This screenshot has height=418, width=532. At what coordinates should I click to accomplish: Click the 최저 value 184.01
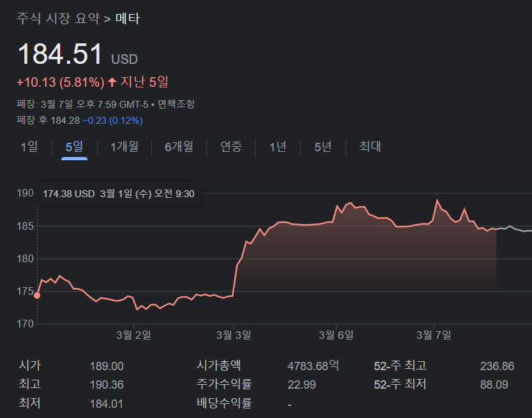pos(106,404)
